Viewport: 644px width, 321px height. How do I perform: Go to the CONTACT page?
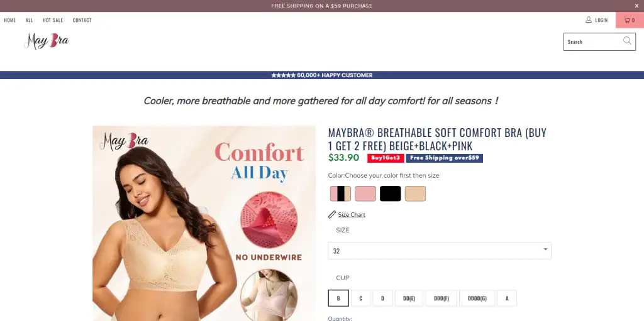click(x=82, y=20)
